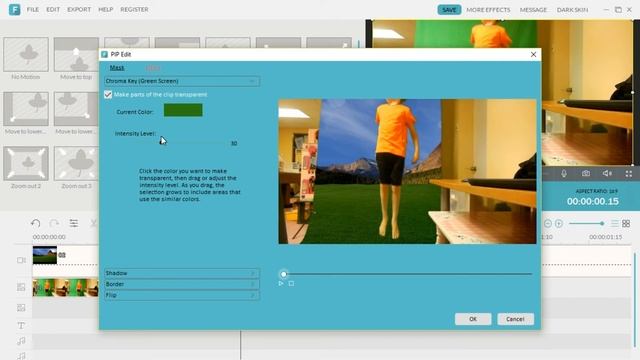Select the landscape clip on video track
This screenshot has width=640, height=360.
pos(45,255)
